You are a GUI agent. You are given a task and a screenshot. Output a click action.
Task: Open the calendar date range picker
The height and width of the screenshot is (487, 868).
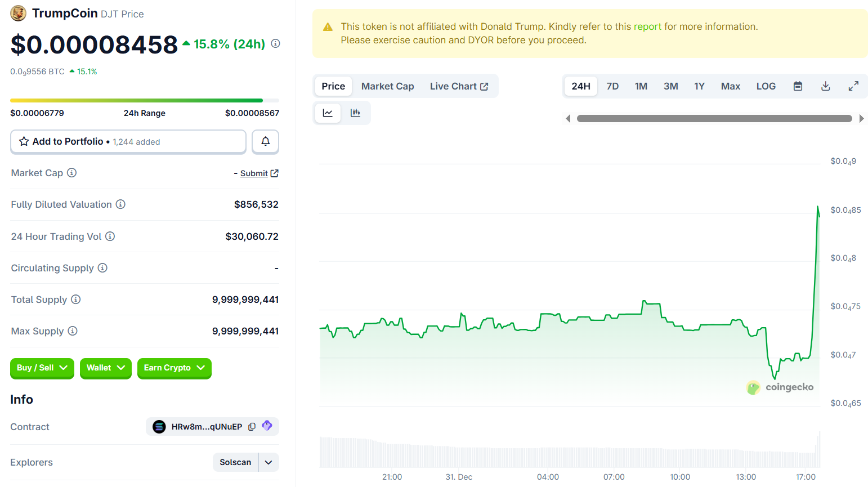click(798, 86)
